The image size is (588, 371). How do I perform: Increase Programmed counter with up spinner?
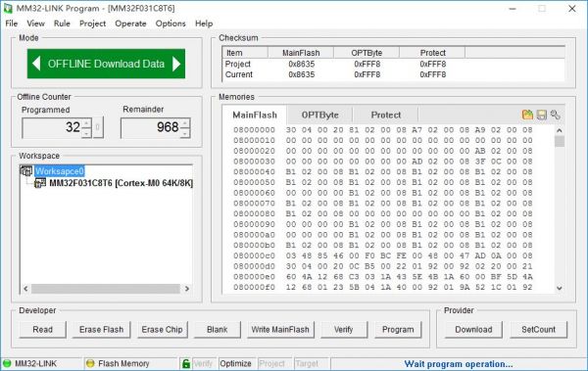click(x=86, y=123)
